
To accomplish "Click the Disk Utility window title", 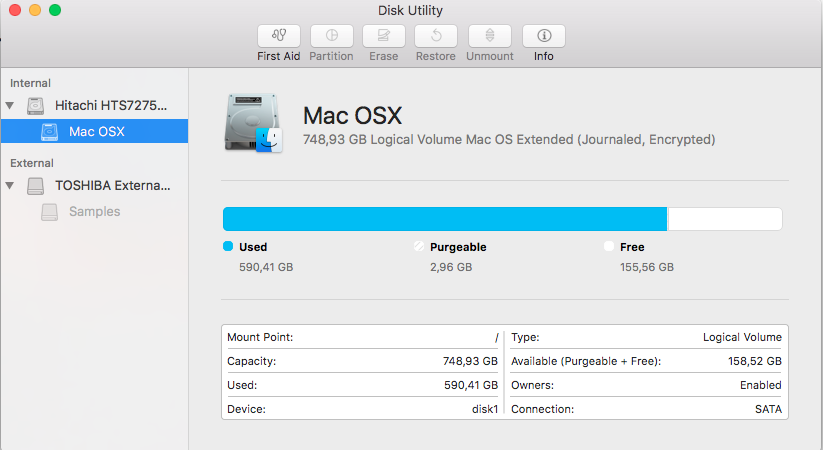I will 410,11.
